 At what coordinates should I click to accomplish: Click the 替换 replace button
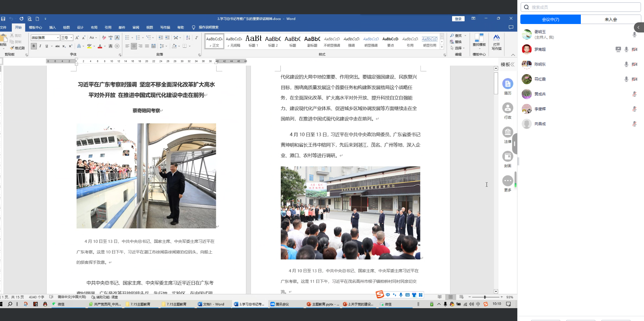pos(456,42)
